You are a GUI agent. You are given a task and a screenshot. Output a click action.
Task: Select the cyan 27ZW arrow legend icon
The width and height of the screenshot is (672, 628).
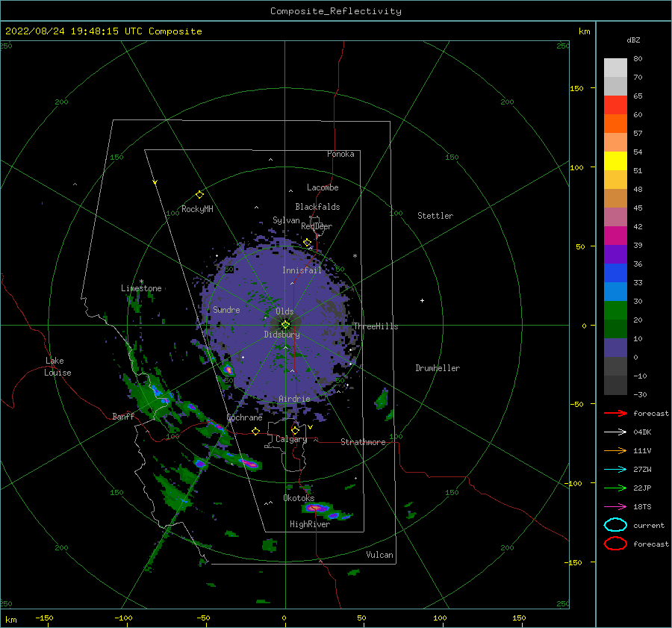pyautogui.click(x=615, y=470)
